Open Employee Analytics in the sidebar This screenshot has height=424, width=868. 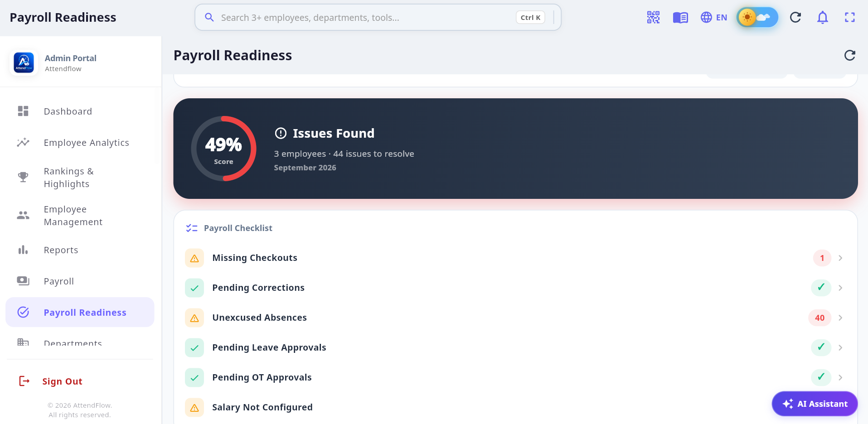80,143
